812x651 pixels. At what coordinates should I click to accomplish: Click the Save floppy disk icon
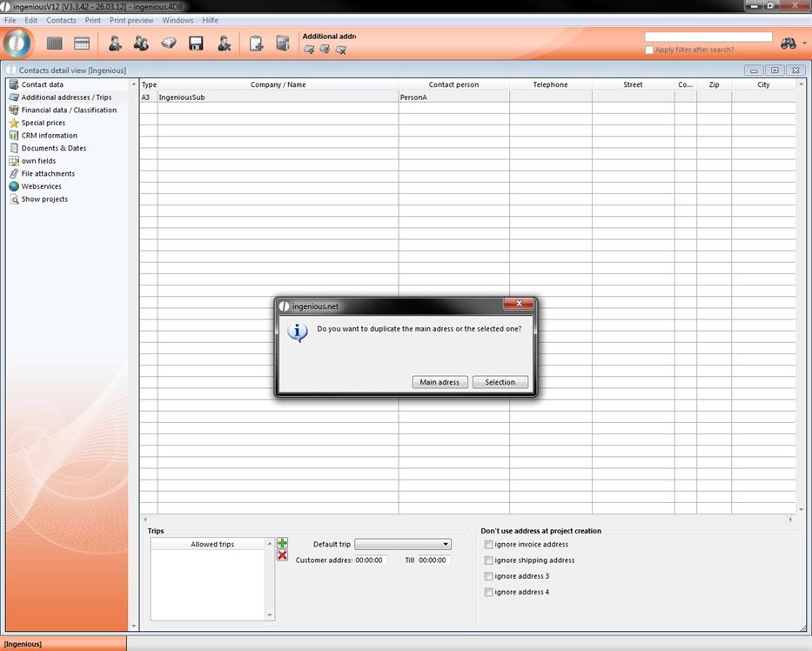[196, 43]
